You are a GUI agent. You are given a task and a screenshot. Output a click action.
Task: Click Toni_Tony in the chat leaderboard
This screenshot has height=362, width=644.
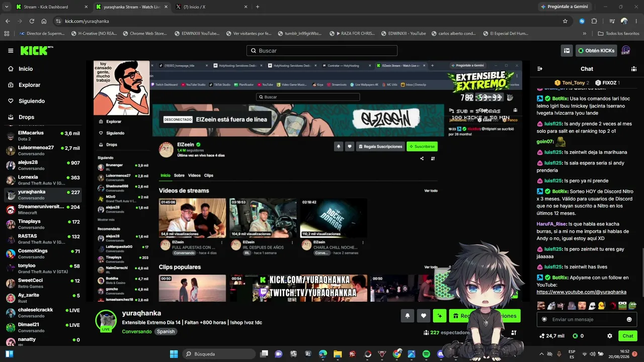coord(572,82)
